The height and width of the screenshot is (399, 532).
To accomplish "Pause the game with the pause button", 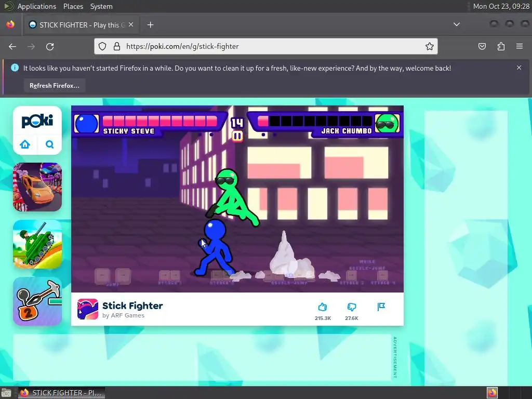I will (x=237, y=137).
